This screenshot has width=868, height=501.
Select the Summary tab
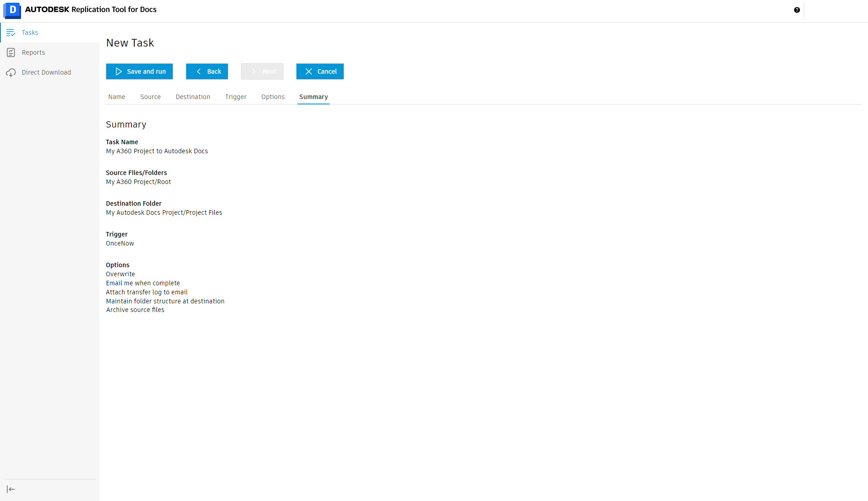[313, 97]
